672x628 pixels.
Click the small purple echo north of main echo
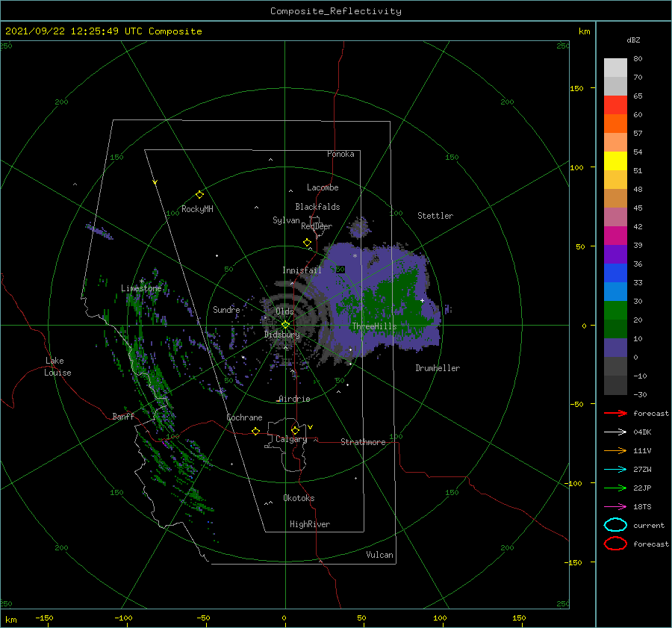click(359, 227)
